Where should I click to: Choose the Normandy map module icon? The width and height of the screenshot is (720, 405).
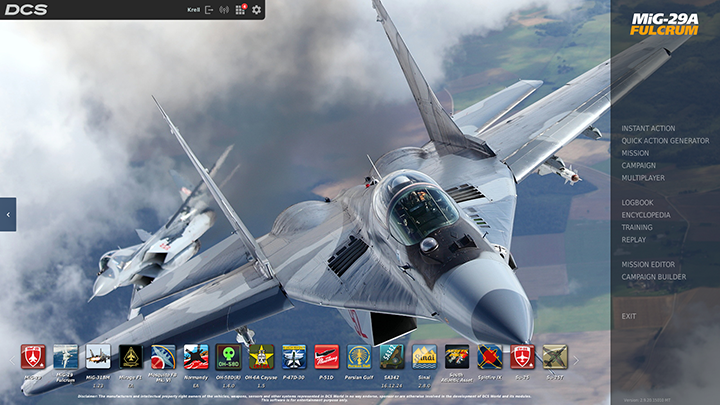click(x=196, y=357)
